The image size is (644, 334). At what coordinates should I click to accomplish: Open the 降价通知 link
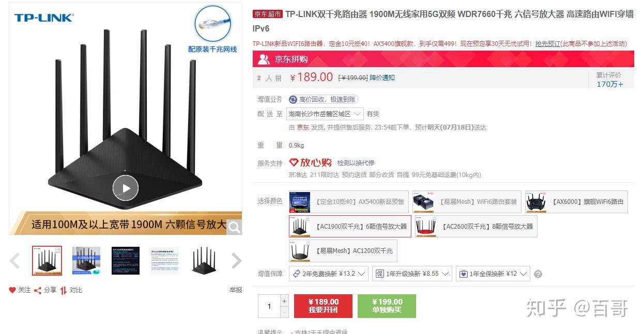pos(382,77)
